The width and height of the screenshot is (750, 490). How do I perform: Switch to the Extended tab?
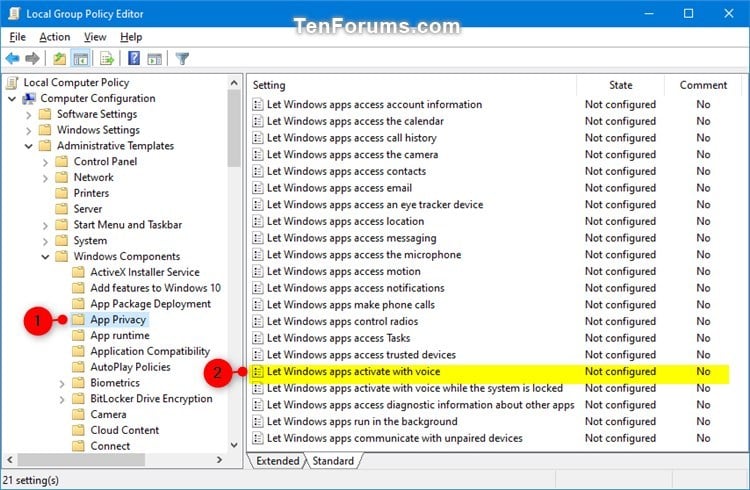click(277, 461)
